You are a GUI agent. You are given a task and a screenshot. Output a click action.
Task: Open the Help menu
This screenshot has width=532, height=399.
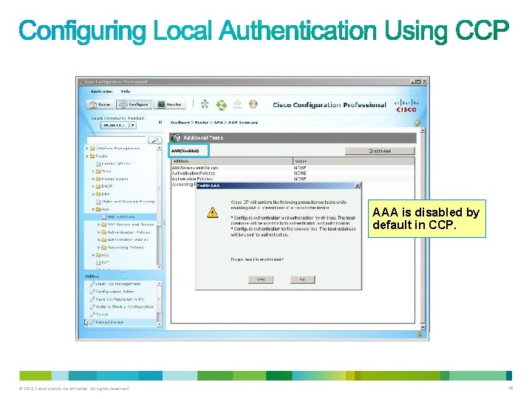pos(126,92)
